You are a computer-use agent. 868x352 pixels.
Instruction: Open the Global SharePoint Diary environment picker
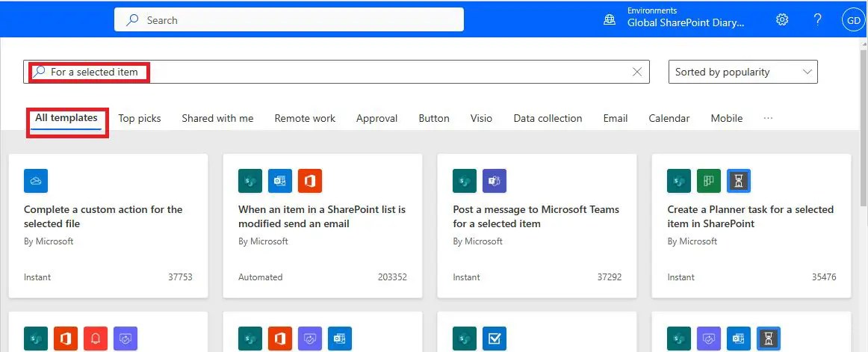point(686,18)
